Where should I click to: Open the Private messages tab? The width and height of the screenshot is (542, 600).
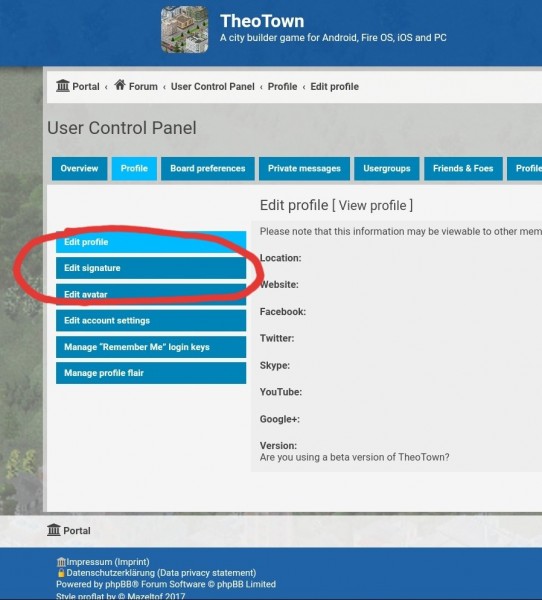[x=304, y=168]
